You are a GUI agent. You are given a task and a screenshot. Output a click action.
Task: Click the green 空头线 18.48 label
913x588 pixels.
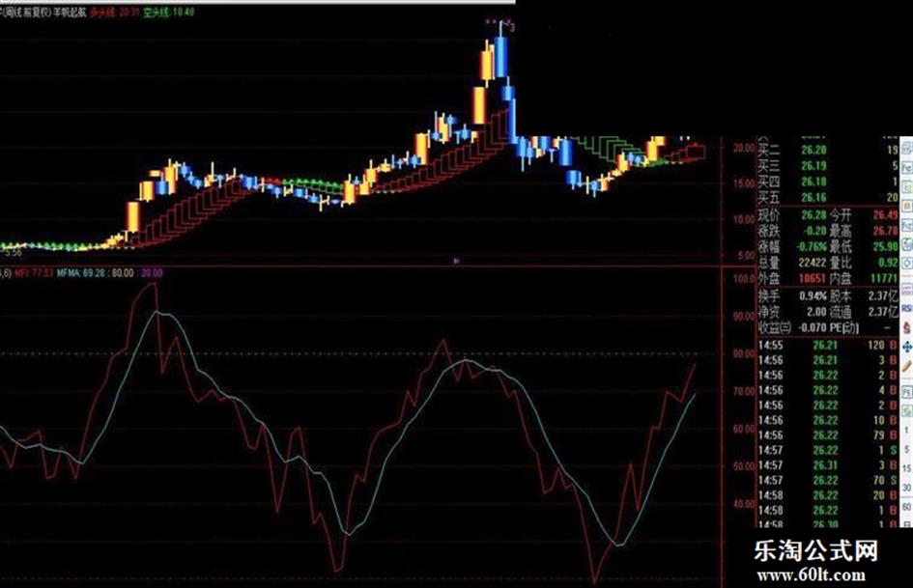[x=169, y=12]
